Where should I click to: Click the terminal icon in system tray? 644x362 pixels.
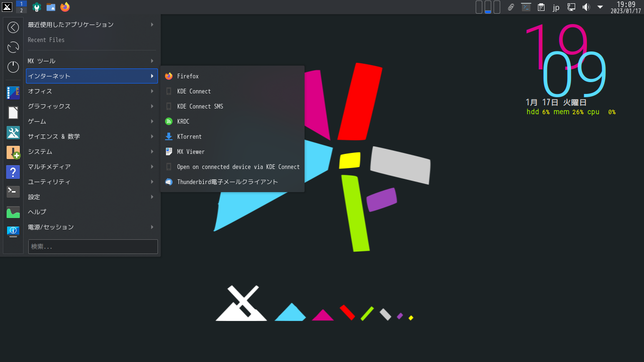[x=526, y=7]
